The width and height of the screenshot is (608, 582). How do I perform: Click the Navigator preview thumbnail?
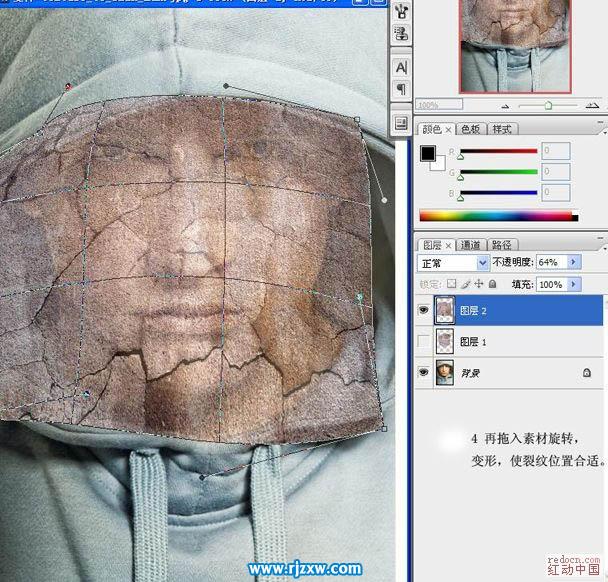pos(515,46)
